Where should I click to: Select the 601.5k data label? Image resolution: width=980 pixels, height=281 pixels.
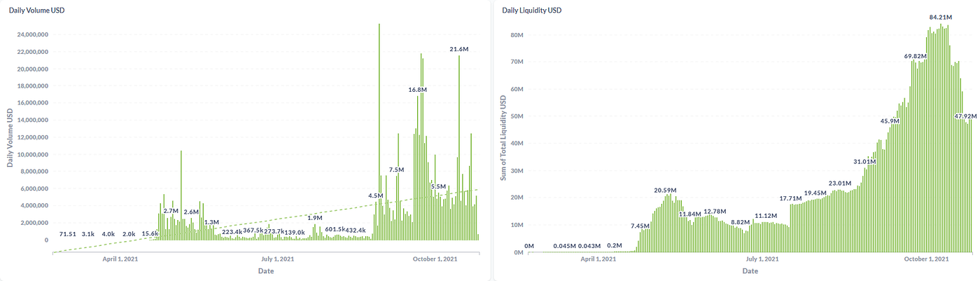(335, 229)
